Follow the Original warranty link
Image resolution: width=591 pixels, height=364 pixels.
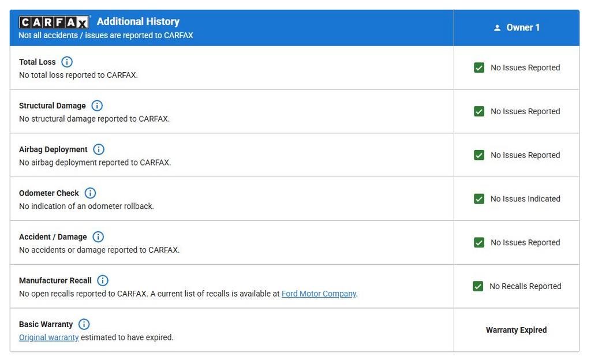tap(48, 337)
